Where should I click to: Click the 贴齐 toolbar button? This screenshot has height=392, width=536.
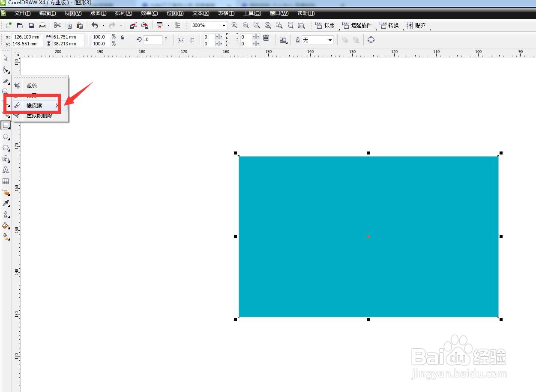pos(416,26)
